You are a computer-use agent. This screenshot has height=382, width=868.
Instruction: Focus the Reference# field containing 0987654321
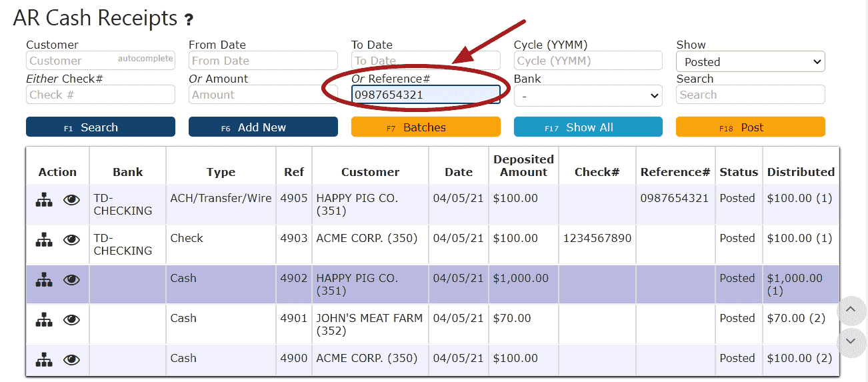426,95
